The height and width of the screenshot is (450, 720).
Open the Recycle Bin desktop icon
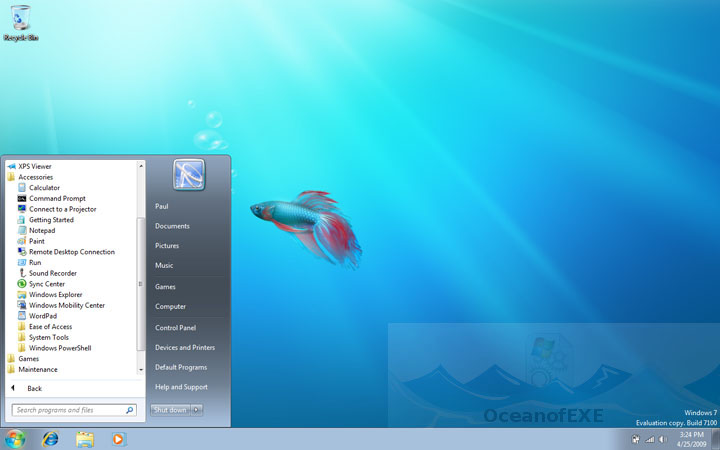pos(20,22)
